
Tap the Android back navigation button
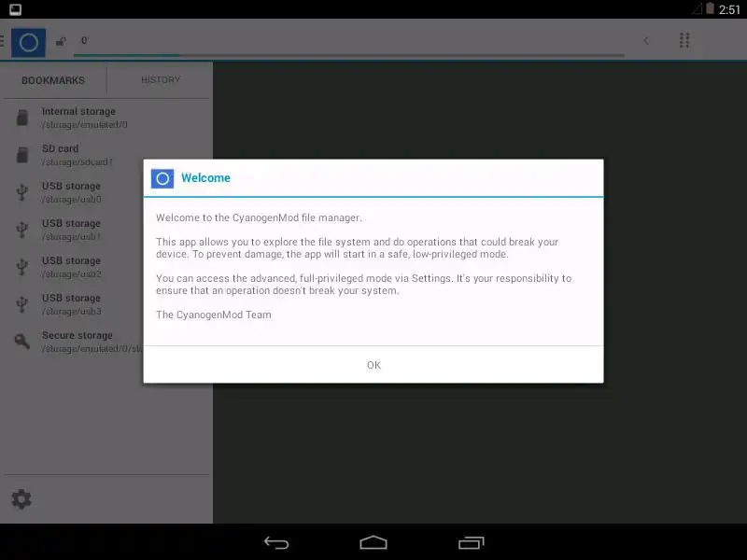pyautogui.click(x=276, y=543)
